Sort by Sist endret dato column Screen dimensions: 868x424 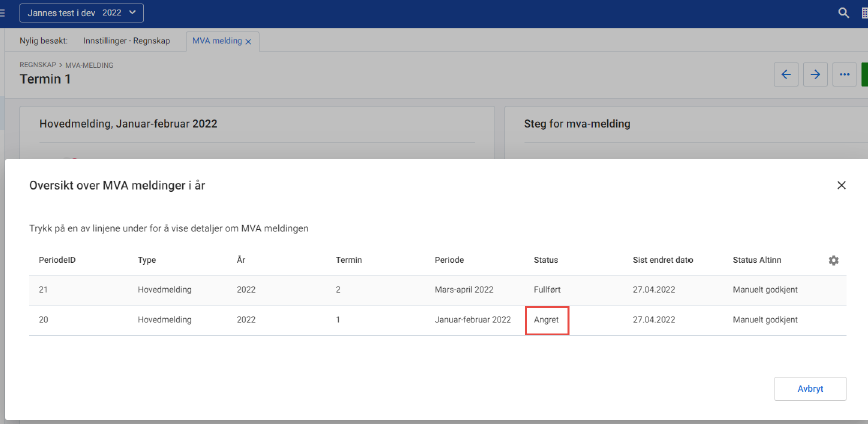tap(665, 260)
